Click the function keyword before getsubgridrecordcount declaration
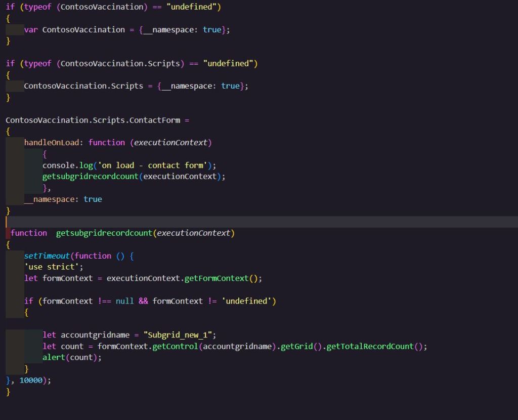The width and height of the screenshot is (518, 420). 29,233
